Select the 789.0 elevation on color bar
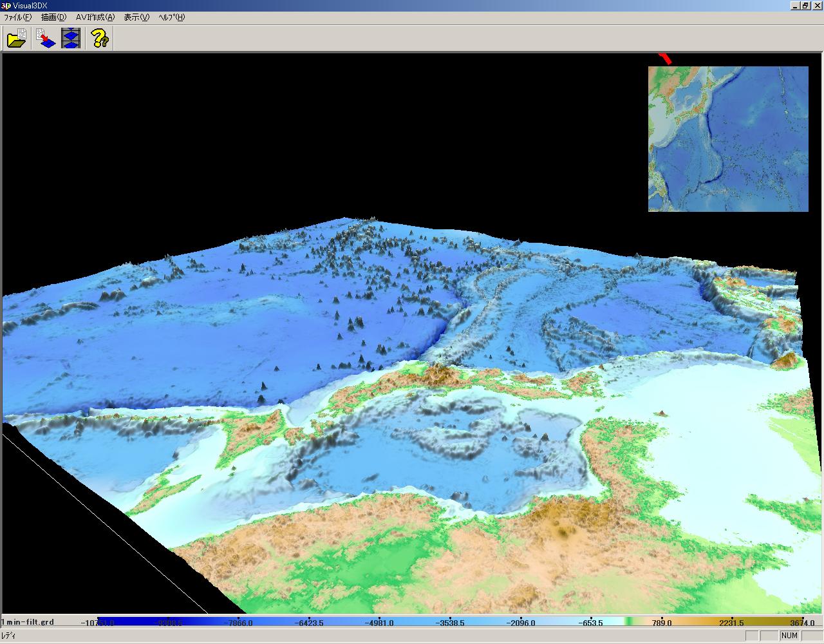 pos(661,623)
